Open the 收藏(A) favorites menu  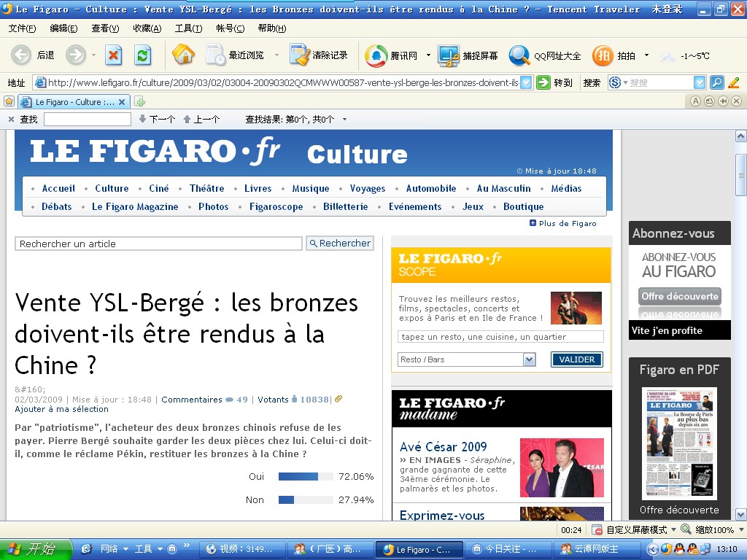tap(147, 28)
